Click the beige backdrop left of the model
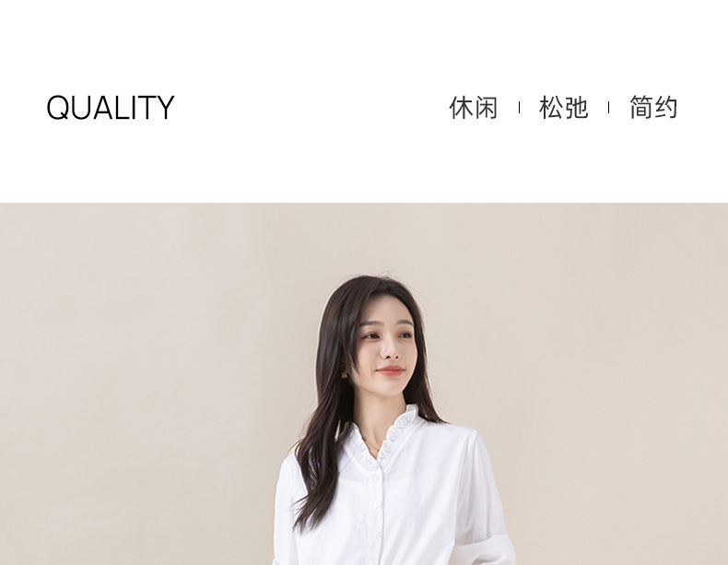 click(139, 383)
